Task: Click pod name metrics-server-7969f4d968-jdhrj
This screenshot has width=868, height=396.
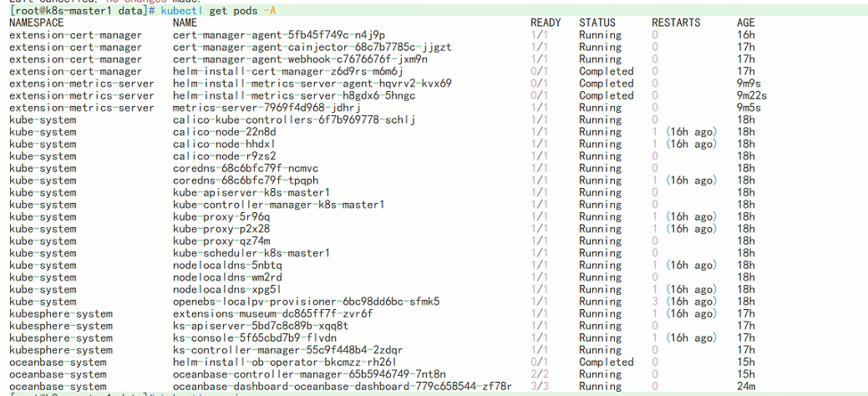Action: [266, 108]
